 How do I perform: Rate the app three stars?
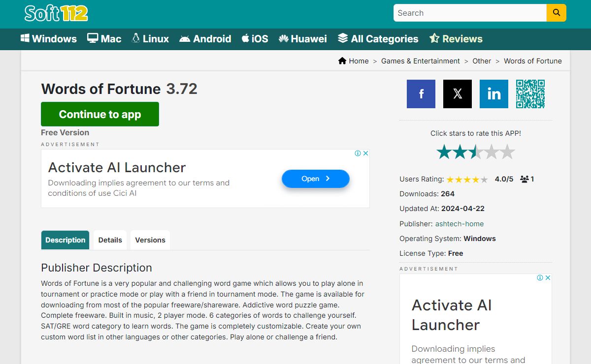(476, 152)
